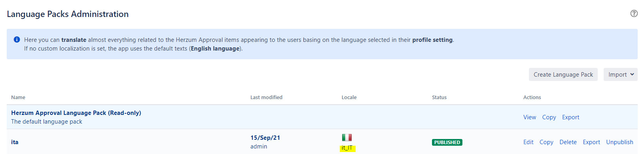Open the help question mark icon
644x154 pixels.
click(x=634, y=13)
